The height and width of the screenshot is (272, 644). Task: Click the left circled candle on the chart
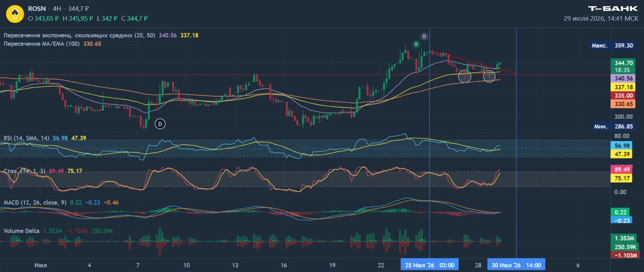coord(465,76)
